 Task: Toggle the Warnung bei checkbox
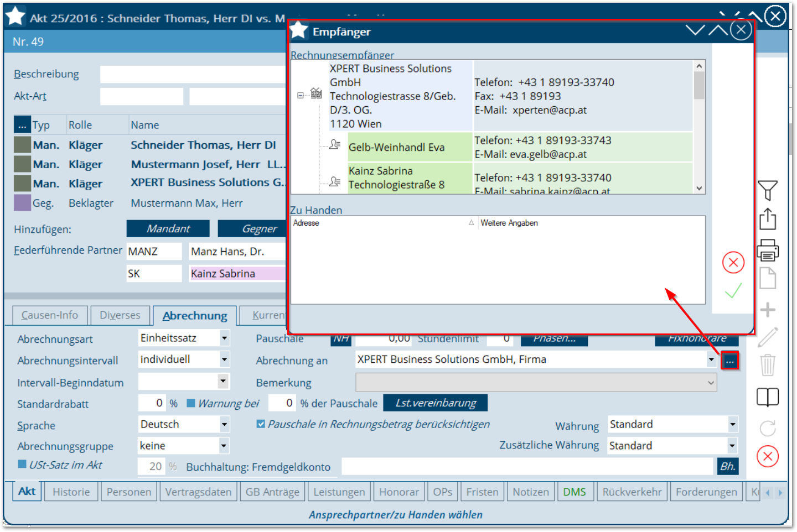[x=191, y=403]
